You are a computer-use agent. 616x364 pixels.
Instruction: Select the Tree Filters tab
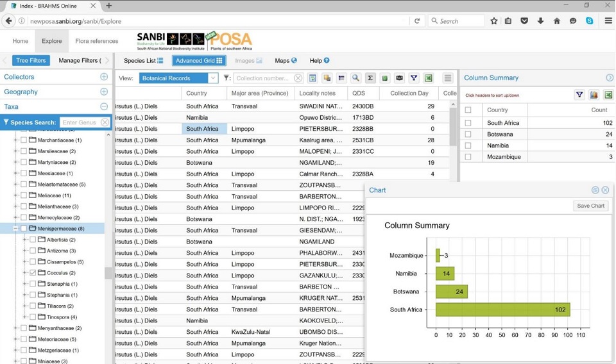click(x=31, y=60)
